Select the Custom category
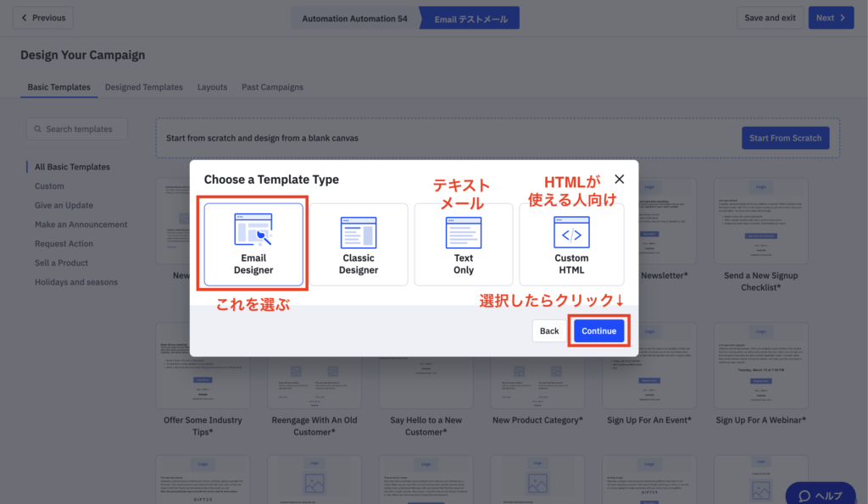 coord(49,186)
